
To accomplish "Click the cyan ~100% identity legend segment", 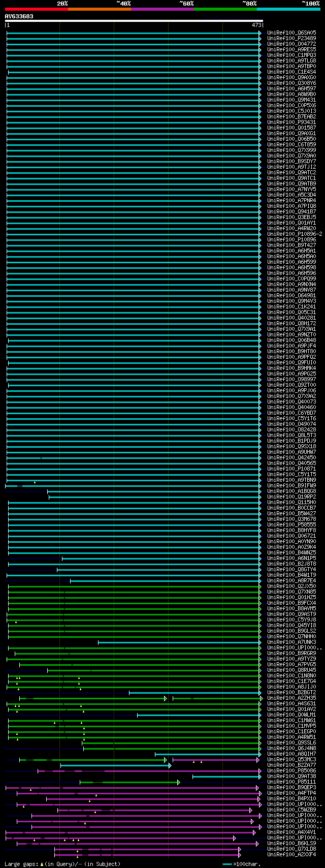I will point(288,9).
